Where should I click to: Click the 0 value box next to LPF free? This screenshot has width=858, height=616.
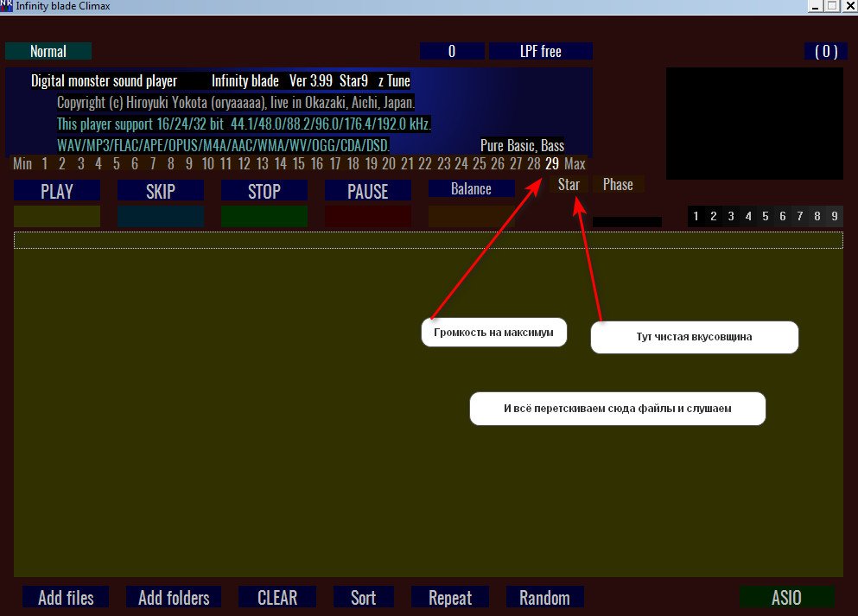(x=452, y=51)
